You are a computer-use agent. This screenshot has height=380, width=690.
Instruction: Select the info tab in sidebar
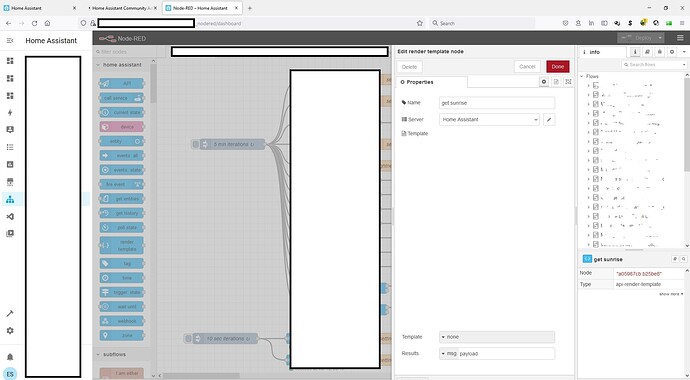(x=602, y=52)
